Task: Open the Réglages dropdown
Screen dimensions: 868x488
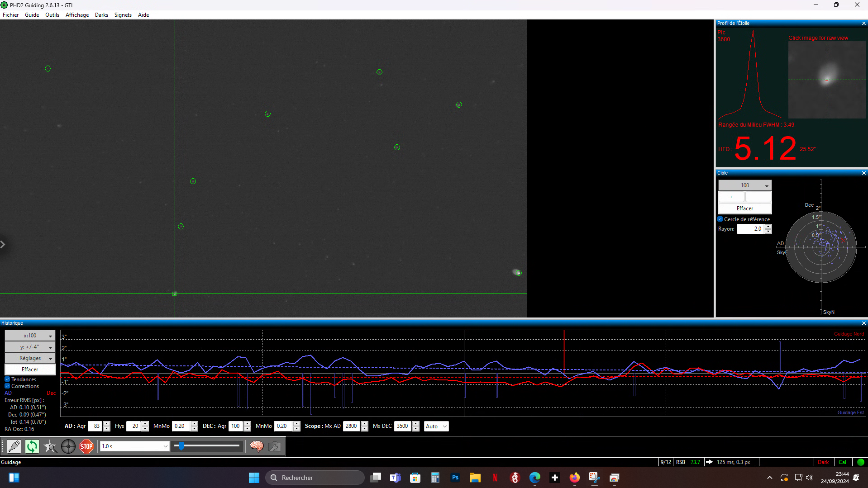Action: [30, 358]
